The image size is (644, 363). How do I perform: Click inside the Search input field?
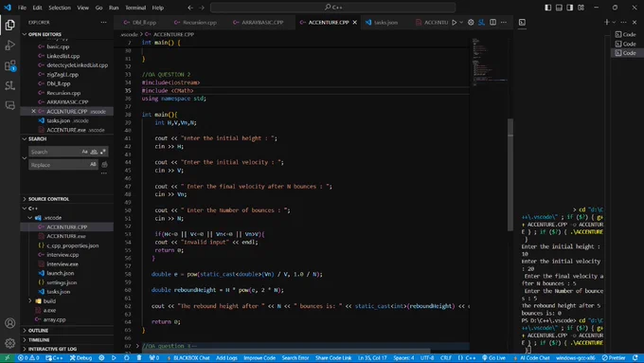[x=54, y=152]
